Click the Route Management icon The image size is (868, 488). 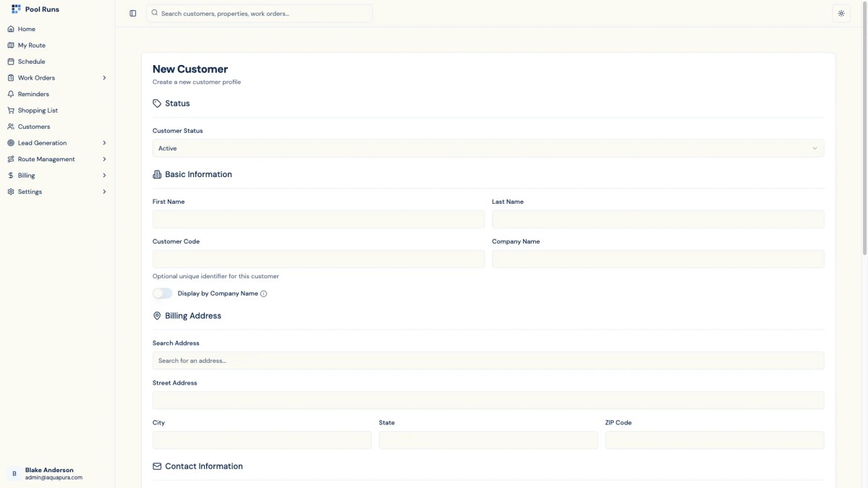click(11, 159)
